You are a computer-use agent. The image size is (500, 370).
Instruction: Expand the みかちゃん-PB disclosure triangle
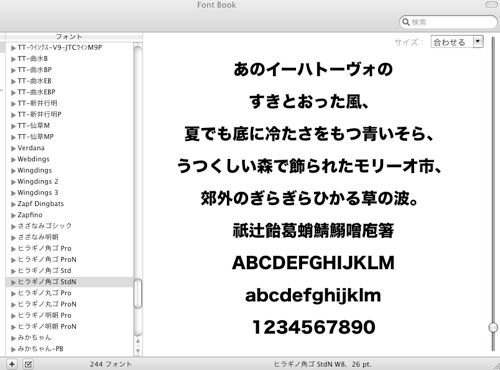[x=13, y=349]
